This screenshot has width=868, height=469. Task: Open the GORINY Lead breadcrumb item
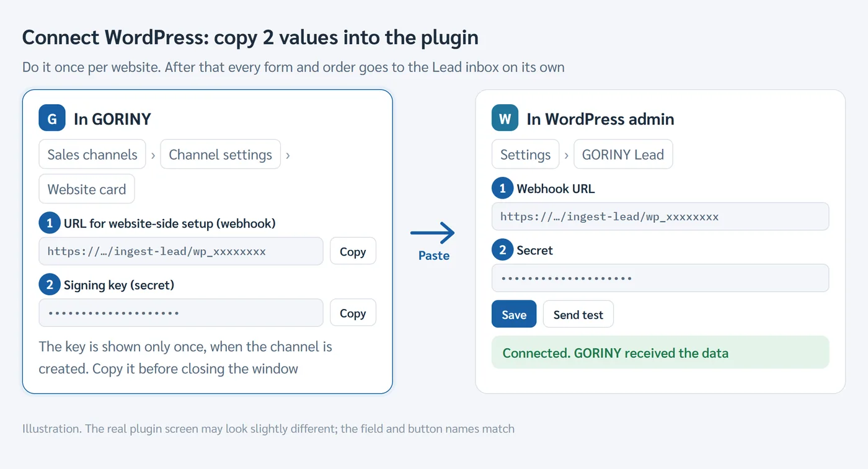pos(623,154)
